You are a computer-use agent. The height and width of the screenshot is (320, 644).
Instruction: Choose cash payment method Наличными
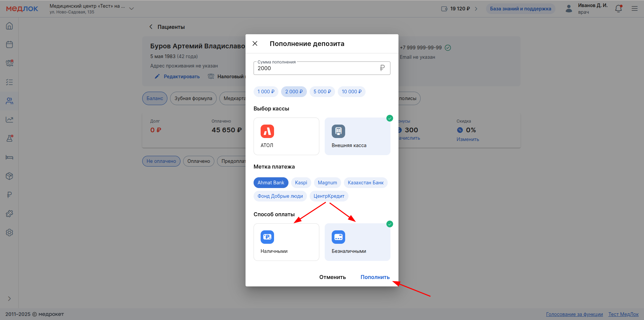tap(286, 242)
